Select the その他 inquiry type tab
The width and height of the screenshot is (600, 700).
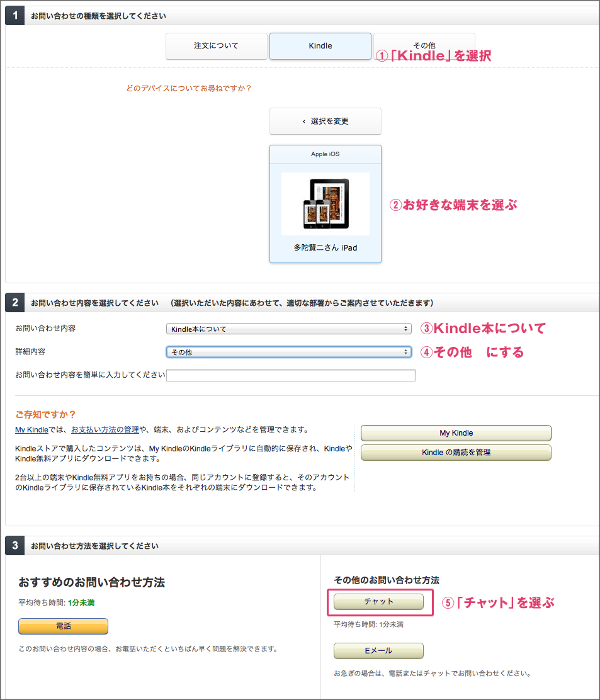pos(424,46)
